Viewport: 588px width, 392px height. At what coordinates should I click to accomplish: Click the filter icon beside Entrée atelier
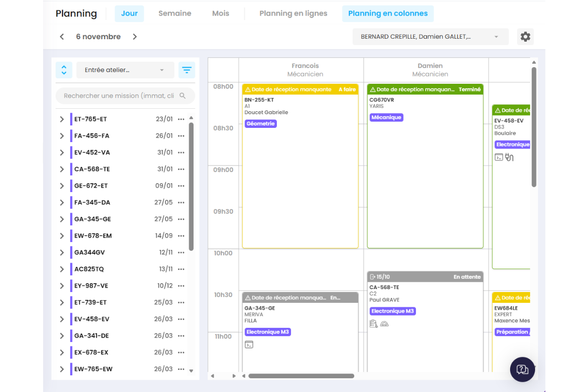point(187,70)
